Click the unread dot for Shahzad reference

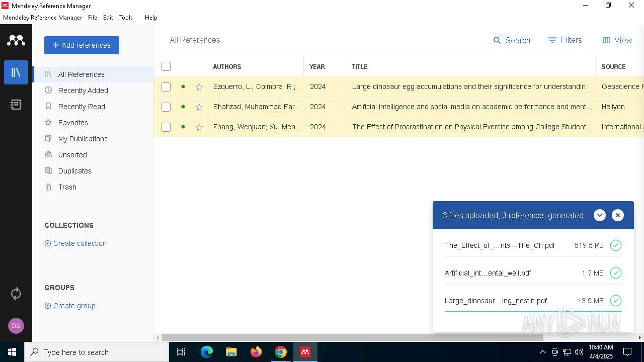click(183, 107)
